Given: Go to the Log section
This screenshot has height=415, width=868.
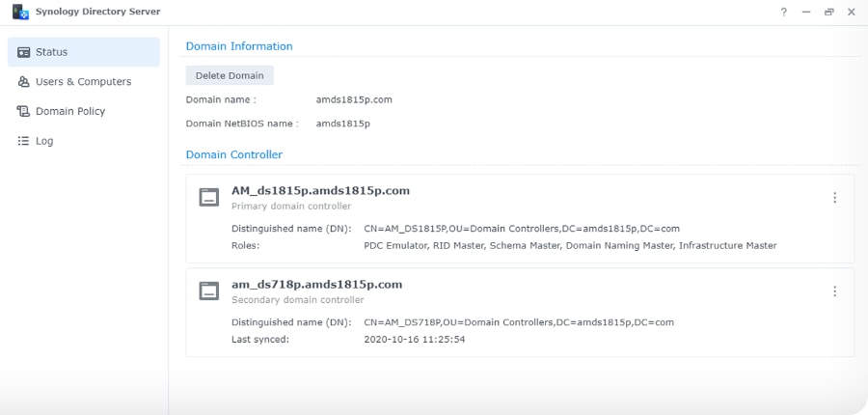Looking at the screenshot, I should 44,141.
